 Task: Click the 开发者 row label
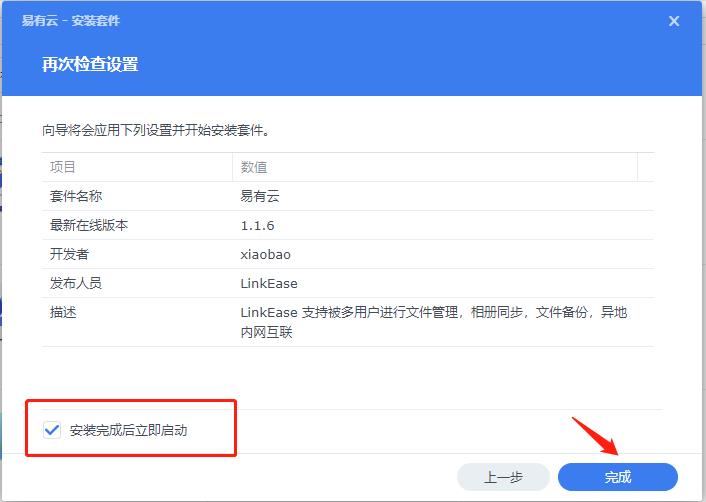[69, 254]
